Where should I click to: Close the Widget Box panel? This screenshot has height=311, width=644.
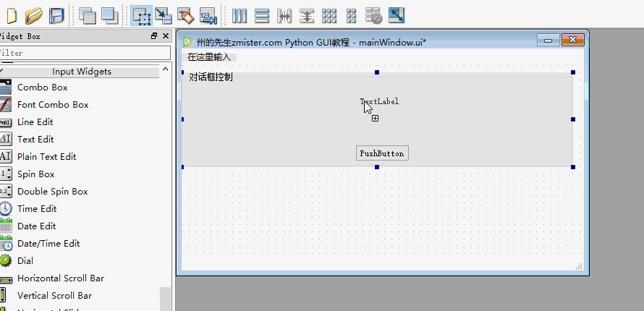coord(166,36)
